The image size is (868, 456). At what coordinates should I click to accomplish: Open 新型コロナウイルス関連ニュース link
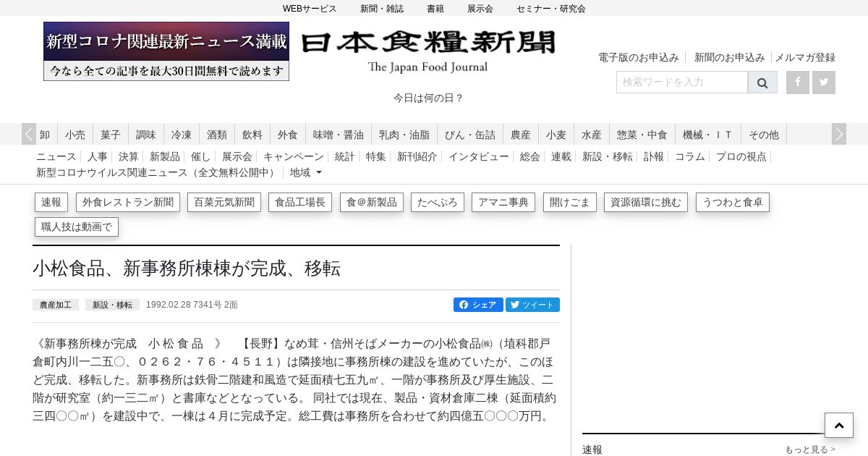pos(158,172)
